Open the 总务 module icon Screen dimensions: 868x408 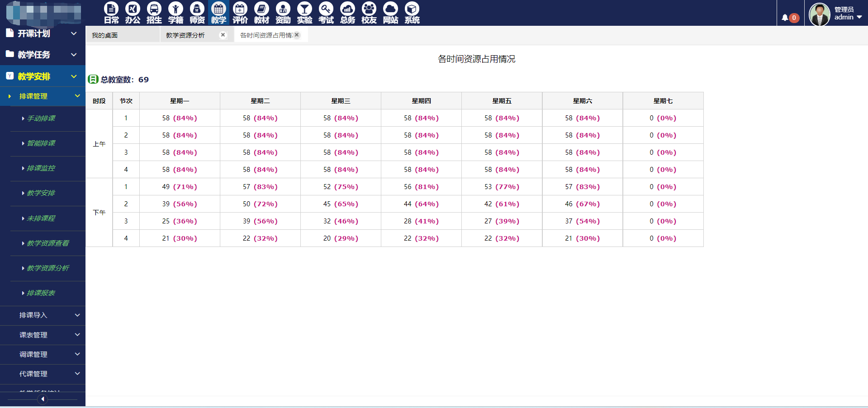pos(347,13)
